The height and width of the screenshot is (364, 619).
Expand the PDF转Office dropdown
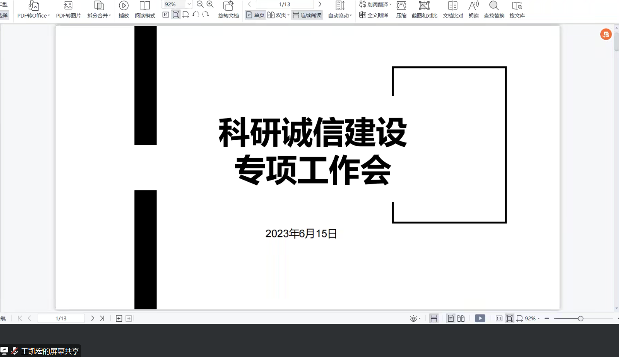49,15
